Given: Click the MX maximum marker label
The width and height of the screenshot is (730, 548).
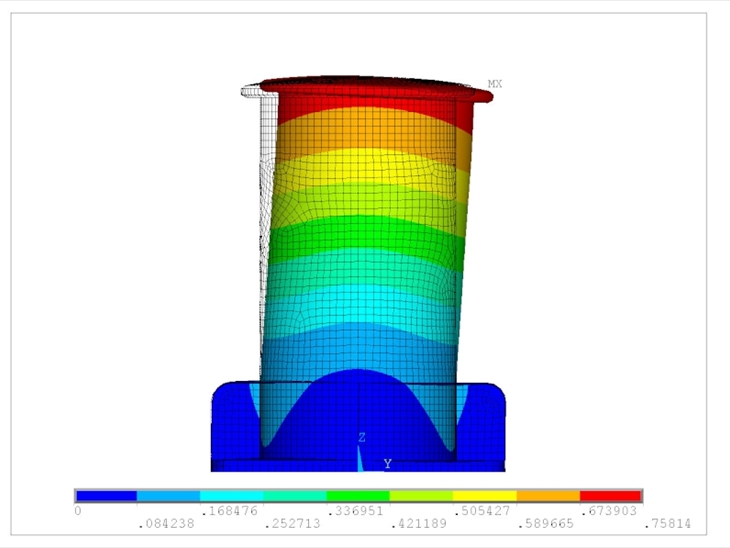Looking at the screenshot, I should point(495,84).
